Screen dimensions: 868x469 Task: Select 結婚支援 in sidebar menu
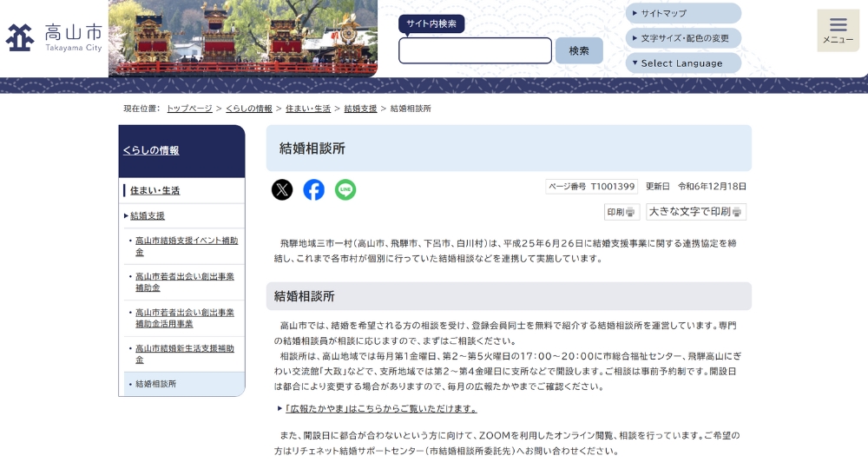coord(148,216)
